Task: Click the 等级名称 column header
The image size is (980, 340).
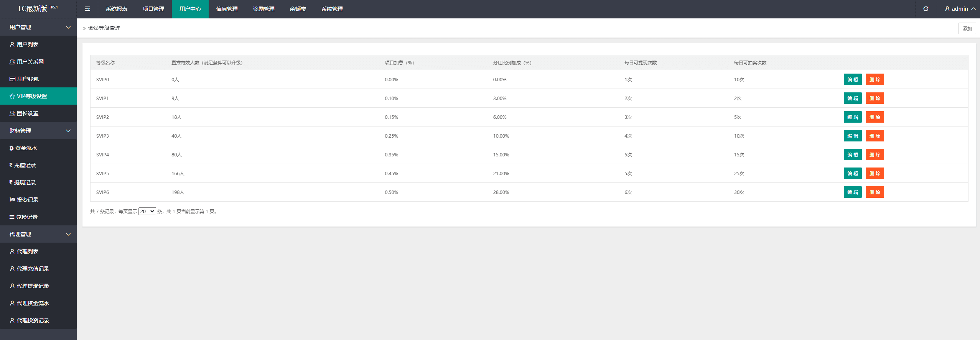Action: [105, 62]
